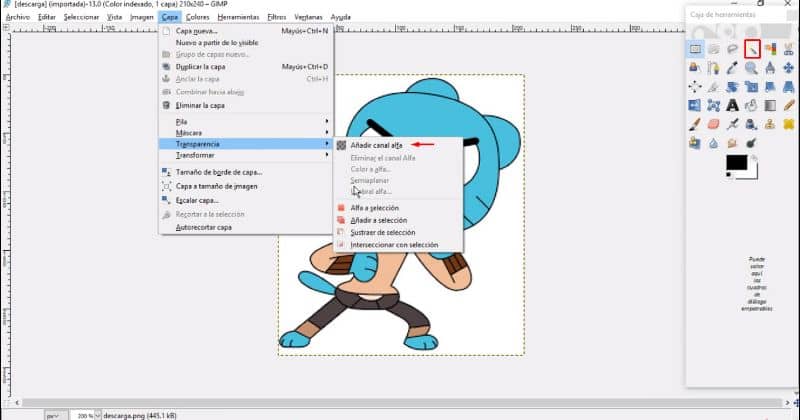The image size is (800, 420).
Task: Select the Paintbrush tool
Action: (x=695, y=124)
